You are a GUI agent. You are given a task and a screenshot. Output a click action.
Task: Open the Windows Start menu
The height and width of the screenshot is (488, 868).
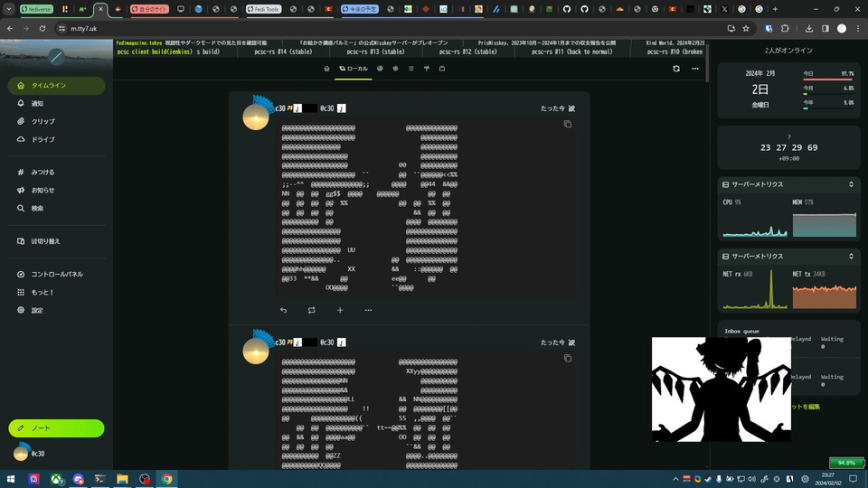coord(11,479)
